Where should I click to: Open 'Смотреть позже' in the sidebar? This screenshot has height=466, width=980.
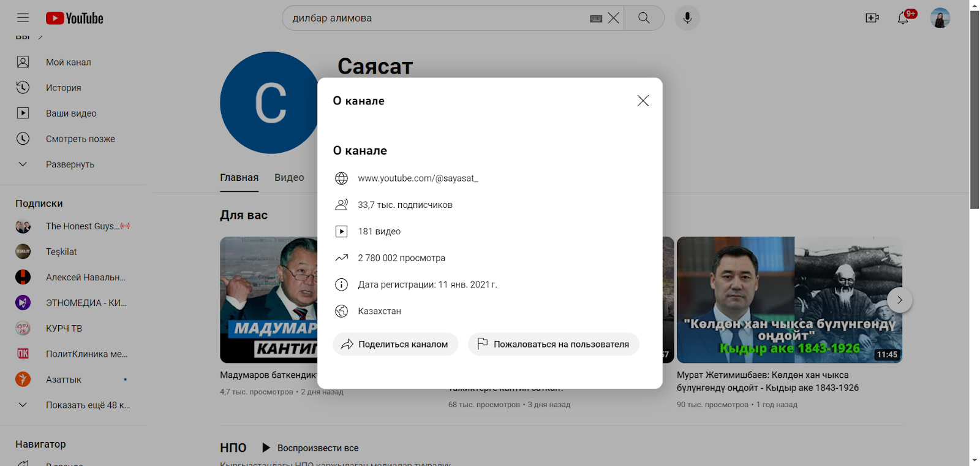click(x=80, y=139)
